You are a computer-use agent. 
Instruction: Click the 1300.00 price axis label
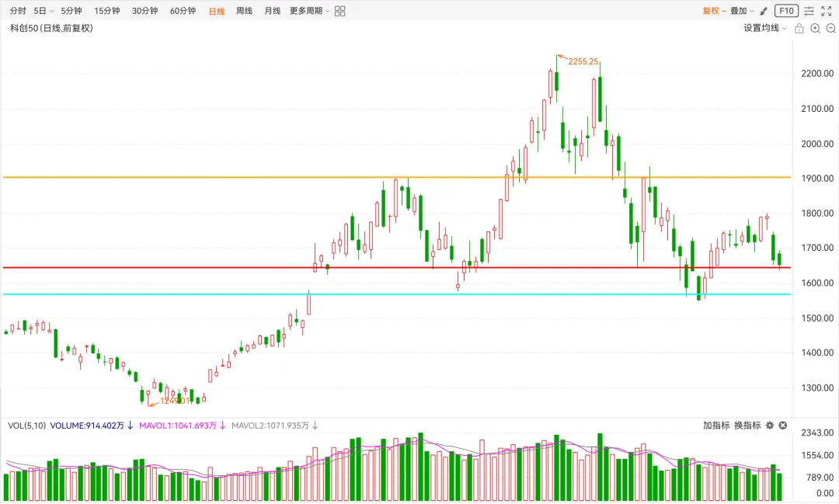(817, 388)
